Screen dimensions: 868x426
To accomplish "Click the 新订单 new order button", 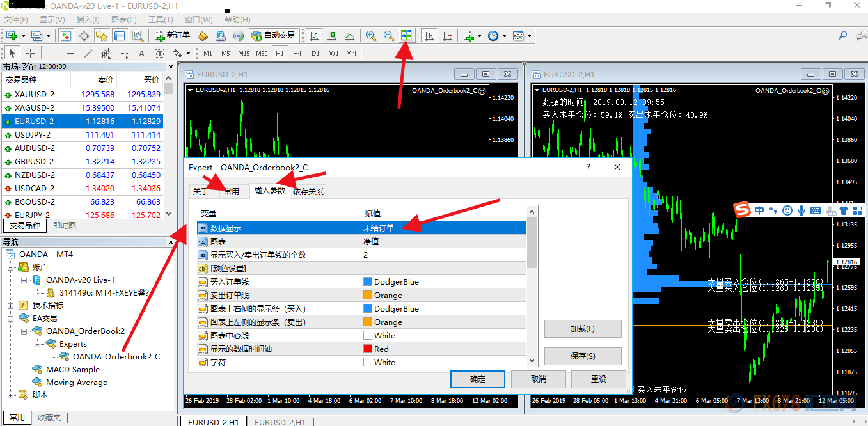I will pyautogui.click(x=172, y=36).
